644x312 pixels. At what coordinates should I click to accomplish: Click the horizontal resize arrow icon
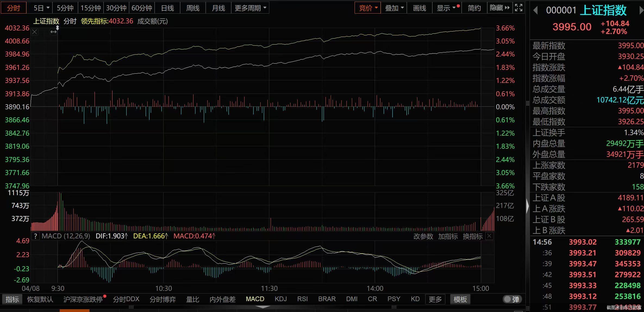pos(54,32)
